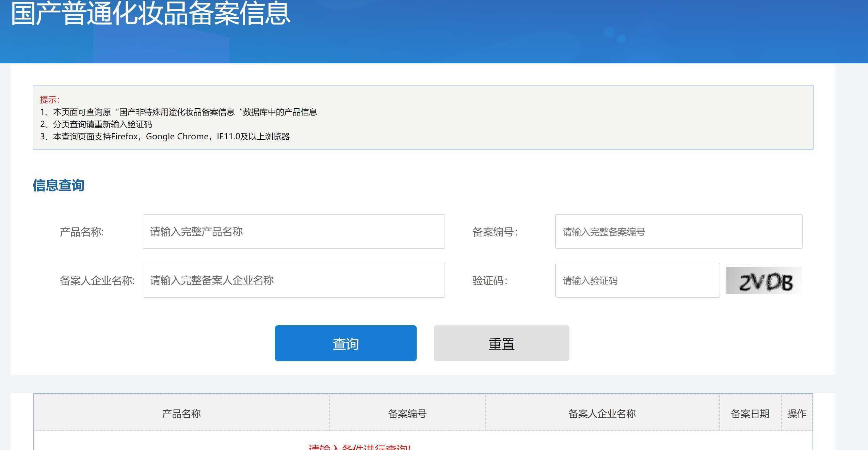Click the product name input field
This screenshot has height=450, width=868.
(293, 231)
